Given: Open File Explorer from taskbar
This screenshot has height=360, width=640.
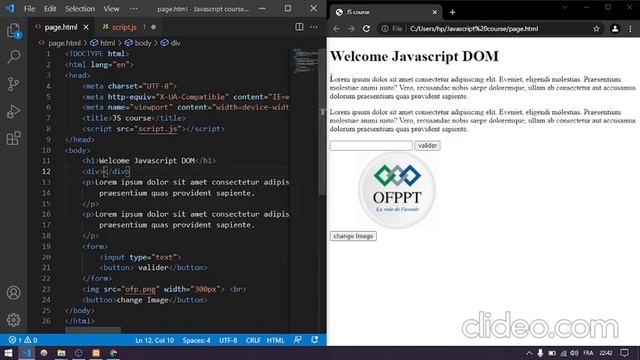Looking at the screenshot, I should (61, 353).
